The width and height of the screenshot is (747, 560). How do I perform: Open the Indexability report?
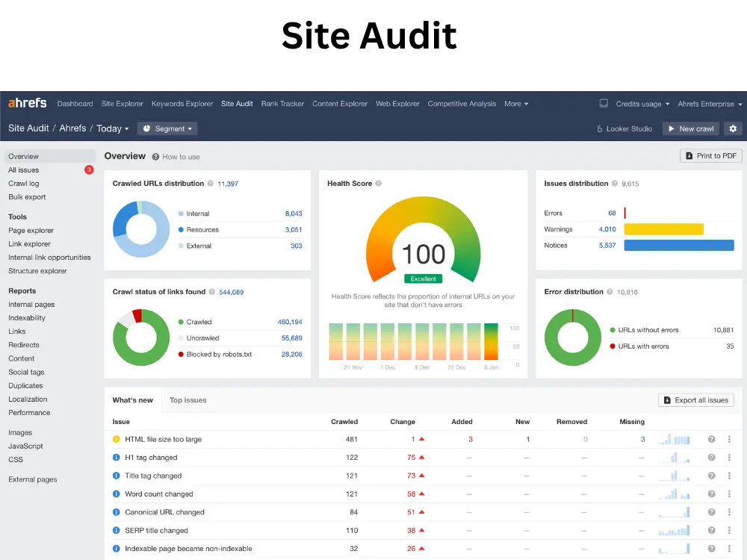(x=27, y=317)
